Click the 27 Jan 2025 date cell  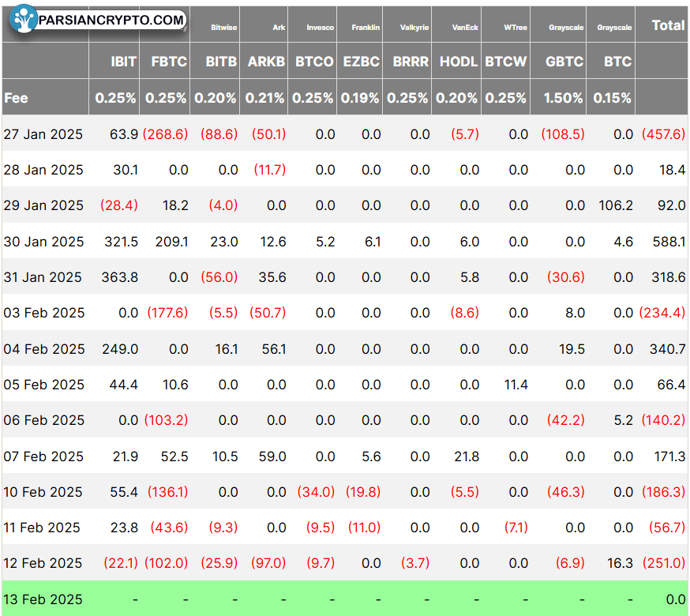tap(43, 133)
